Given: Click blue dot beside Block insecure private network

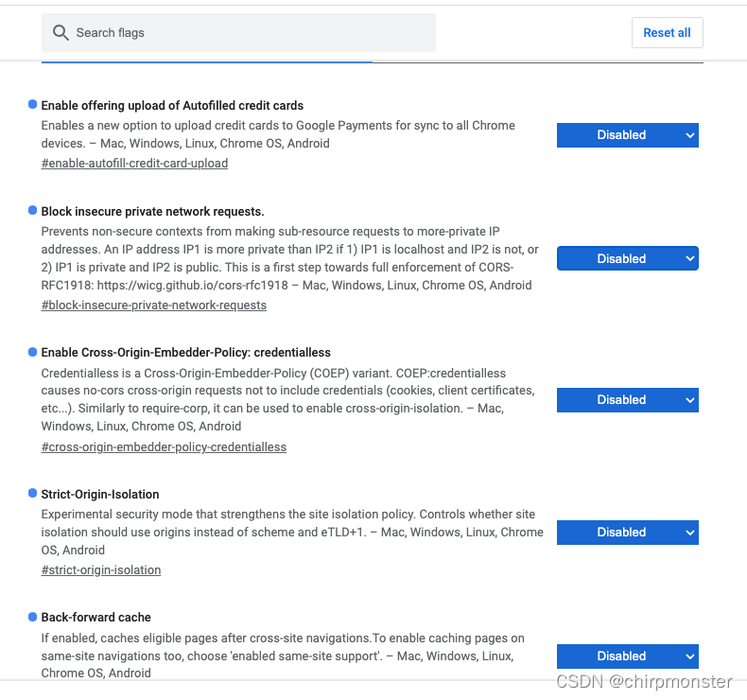Looking at the screenshot, I should point(32,210).
